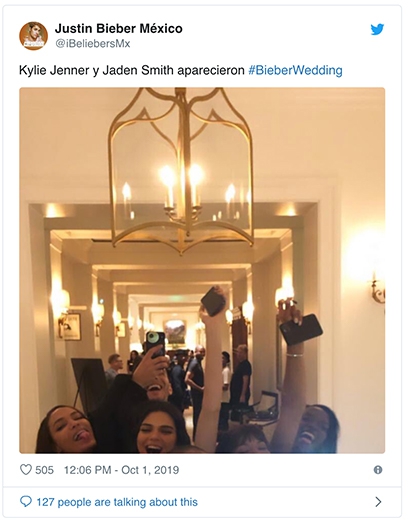Open the tweet info icon
This screenshot has width=408, height=520.
click(x=378, y=470)
